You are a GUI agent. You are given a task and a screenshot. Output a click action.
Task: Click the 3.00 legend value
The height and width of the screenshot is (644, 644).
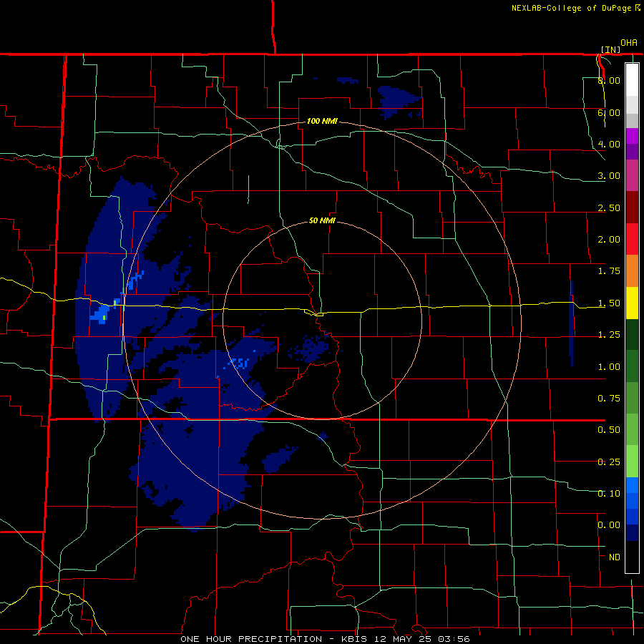click(x=609, y=176)
